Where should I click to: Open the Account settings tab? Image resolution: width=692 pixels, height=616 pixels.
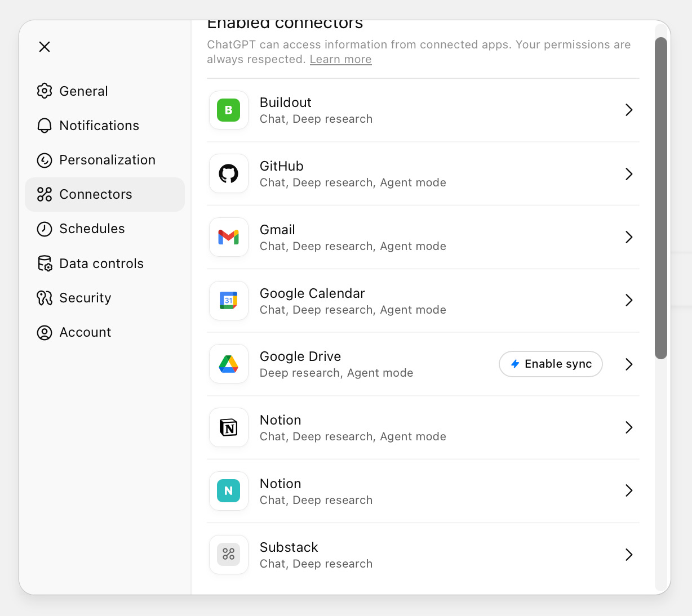pos(105,332)
